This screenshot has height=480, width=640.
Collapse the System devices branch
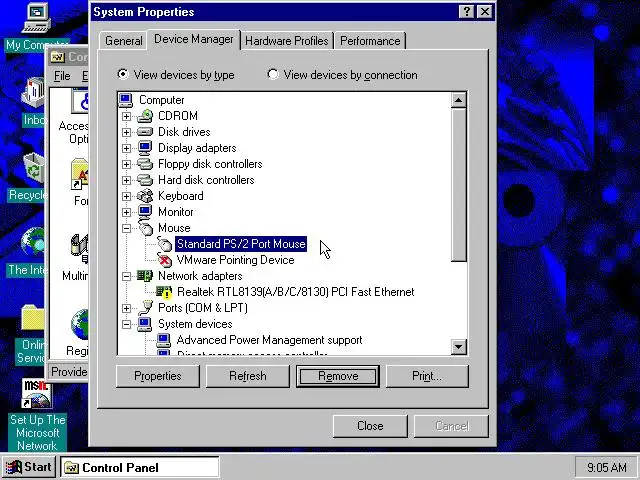tap(127, 324)
